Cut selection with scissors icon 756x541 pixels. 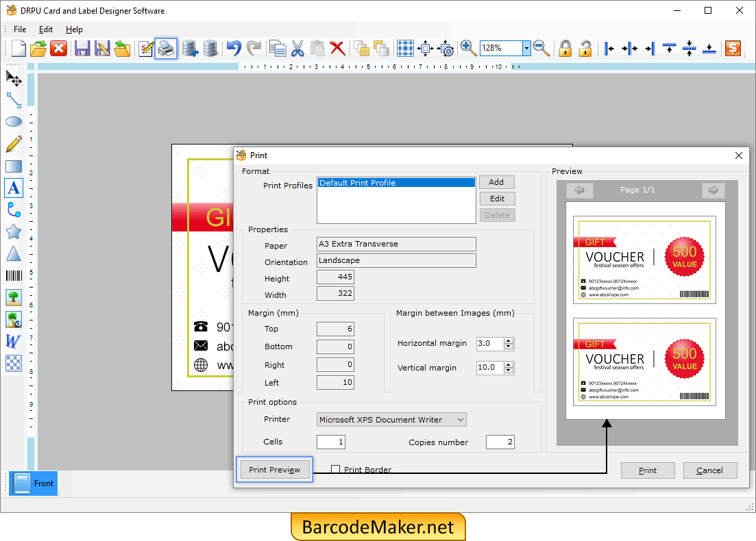pyautogui.click(x=297, y=48)
